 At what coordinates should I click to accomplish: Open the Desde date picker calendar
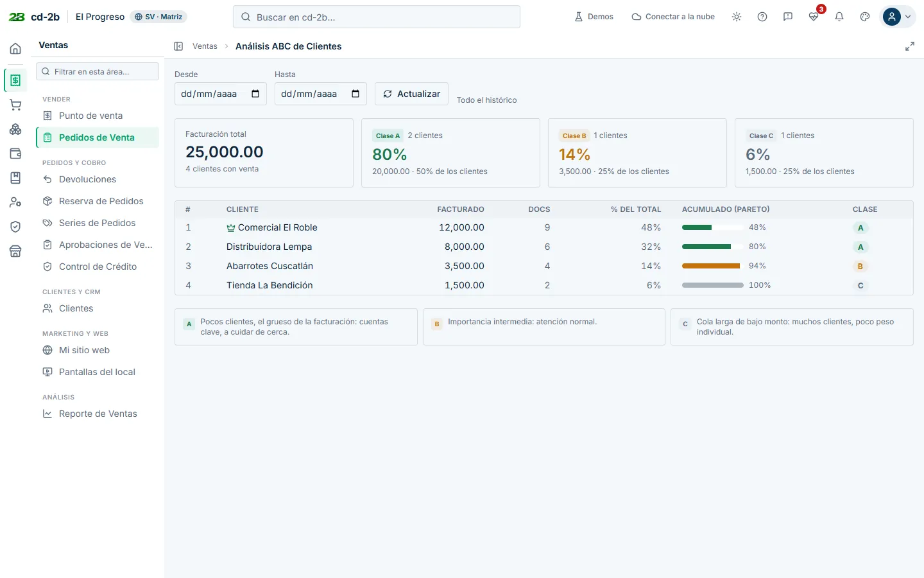[255, 94]
